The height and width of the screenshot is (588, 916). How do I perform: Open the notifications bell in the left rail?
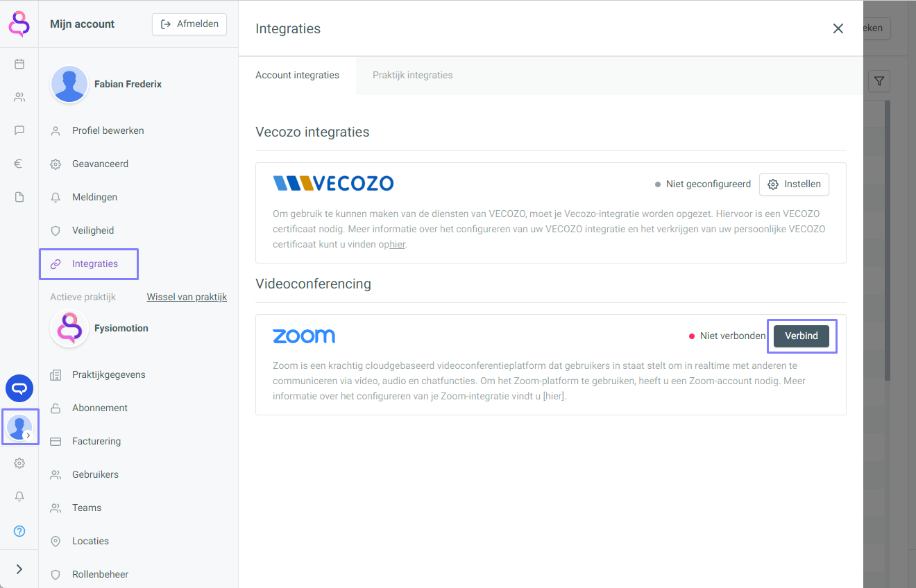click(19, 496)
